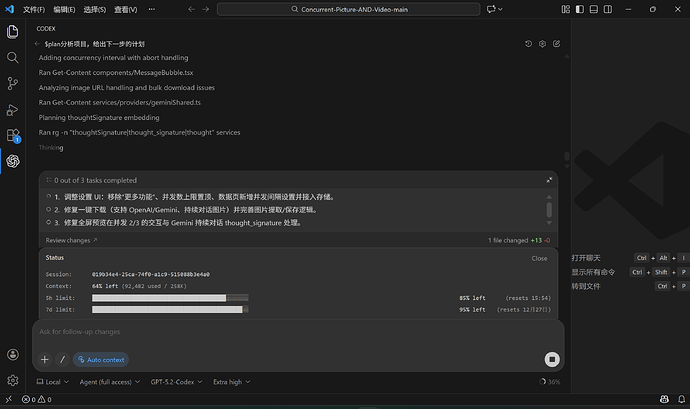Click 'Adding concurrency interval with abort handling'
This screenshot has height=409, width=690.
[114, 58]
